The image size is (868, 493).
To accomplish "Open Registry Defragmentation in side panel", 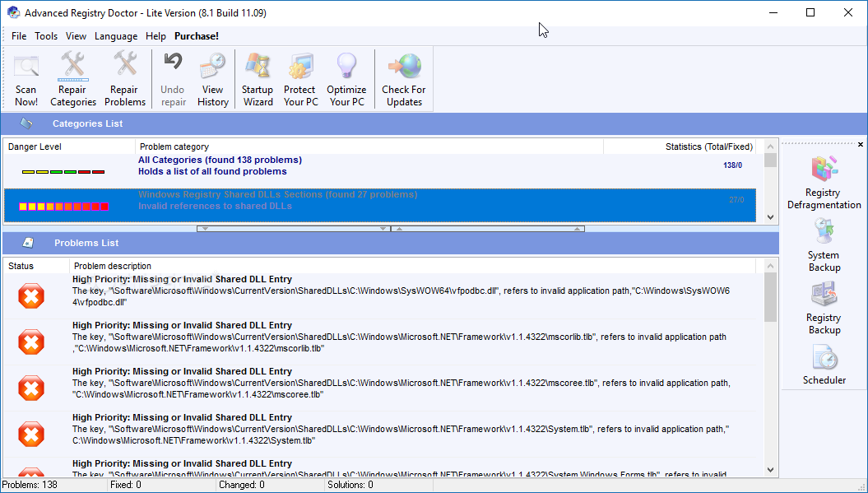I will click(824, 184).
